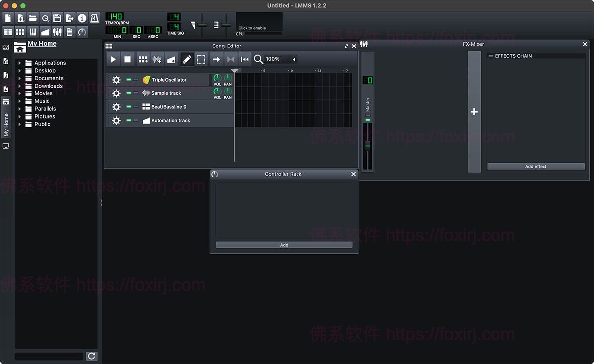The image size is (594, 364).
Task: Open the Song Editor window menu
Action: click(x=108, y=45)
